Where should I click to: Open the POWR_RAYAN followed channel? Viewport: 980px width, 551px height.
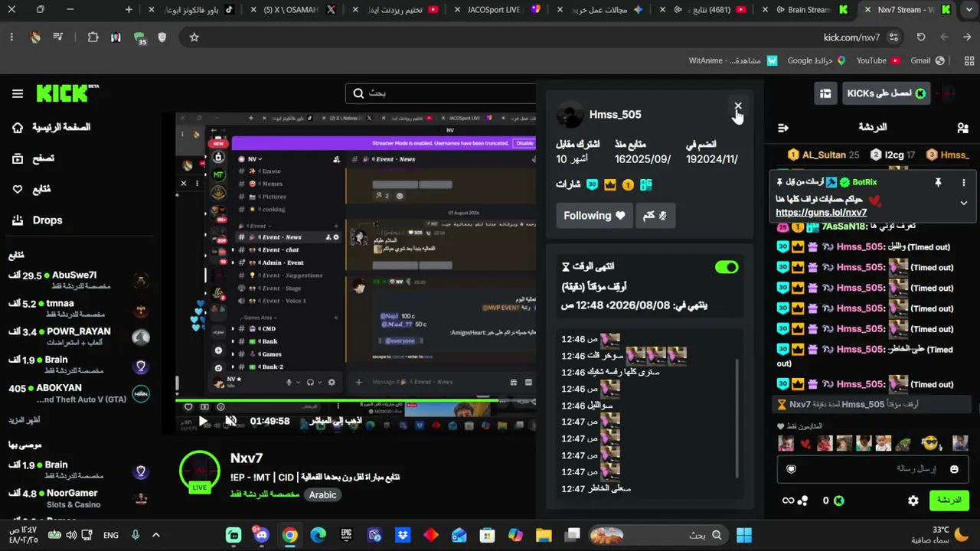80,337
